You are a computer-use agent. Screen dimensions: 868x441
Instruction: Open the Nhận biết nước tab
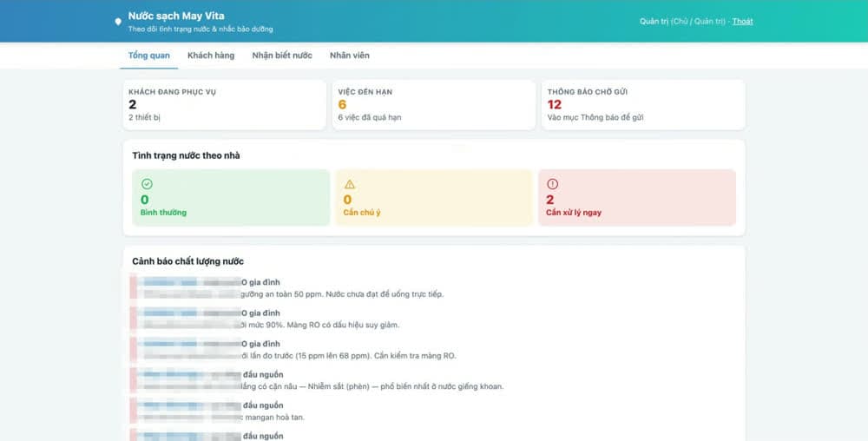click(x=282, y=56)
